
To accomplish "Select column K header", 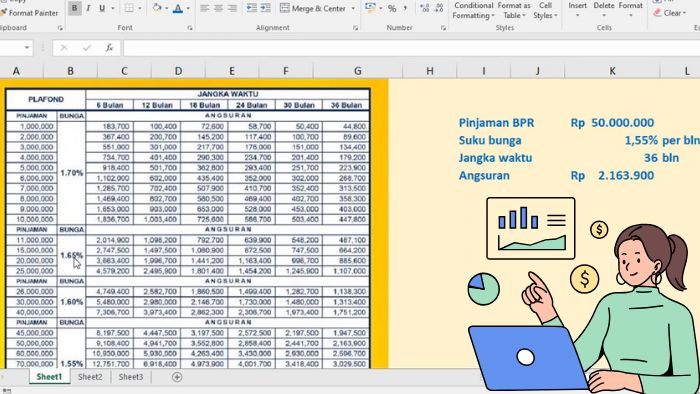I will coord(612,71).
